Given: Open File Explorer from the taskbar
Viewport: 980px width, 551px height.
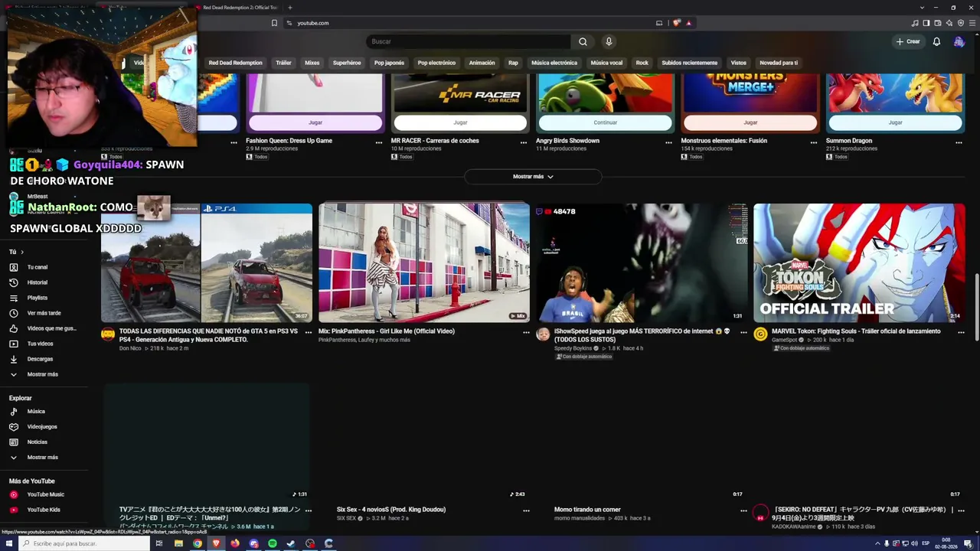Looking at the screenshot, I should coord(178,543).
